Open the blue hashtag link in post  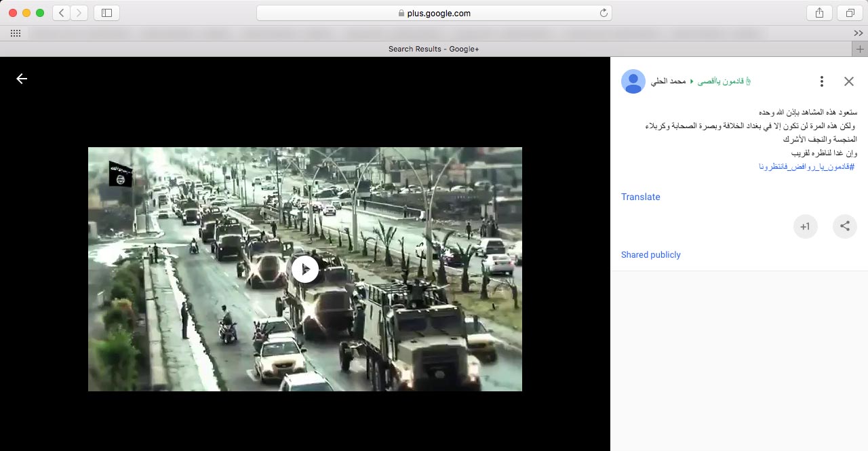[806, 167]
